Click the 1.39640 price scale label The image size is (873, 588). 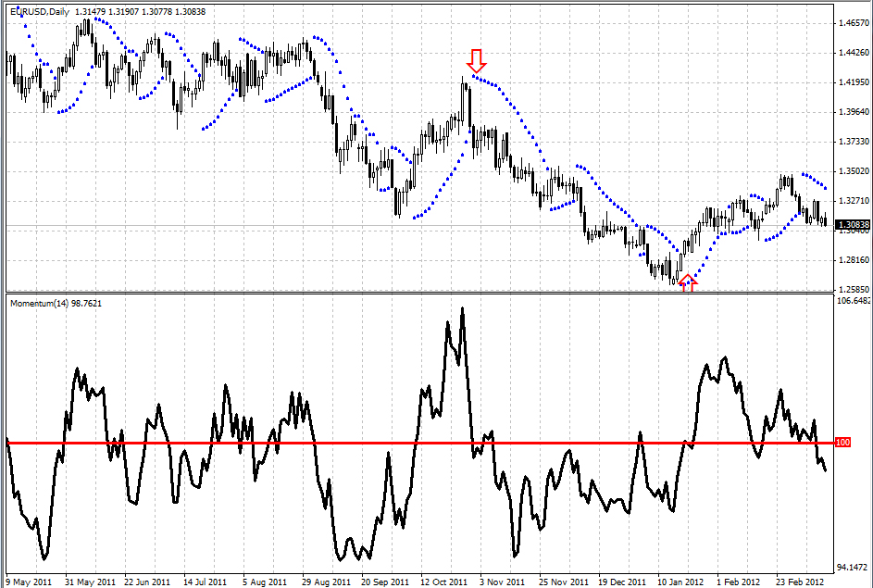(x=852, y=112)
